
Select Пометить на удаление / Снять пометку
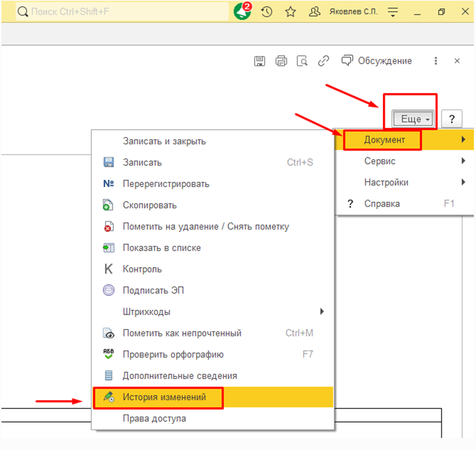212,226
